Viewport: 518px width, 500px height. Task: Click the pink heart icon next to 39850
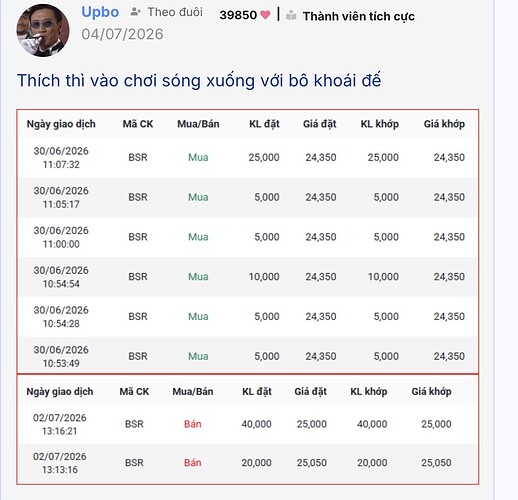[265, 15]
